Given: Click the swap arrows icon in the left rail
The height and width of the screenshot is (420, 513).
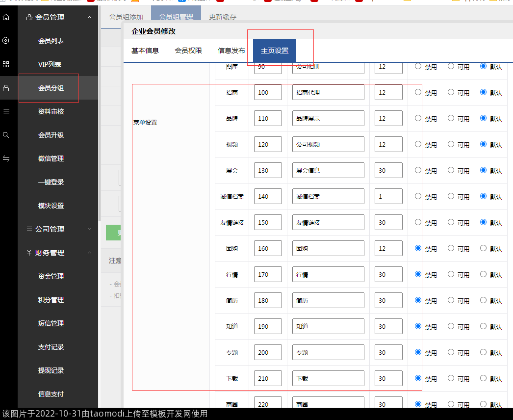Looking at the screenshot, I should [6, 158].
